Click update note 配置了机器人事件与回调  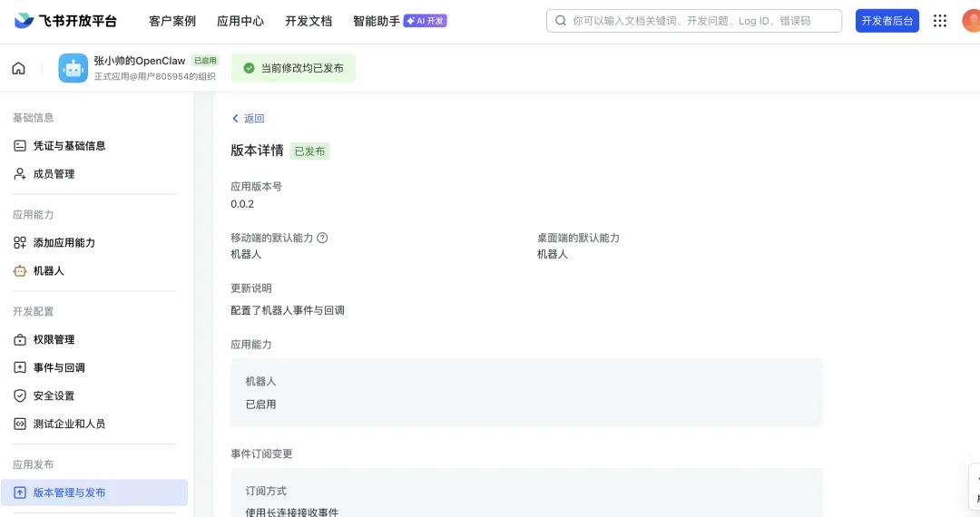point(288,310)
